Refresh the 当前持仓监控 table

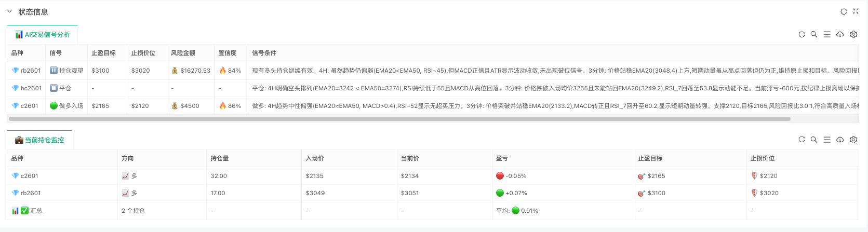pyautogui.click(x=802, y=140)
